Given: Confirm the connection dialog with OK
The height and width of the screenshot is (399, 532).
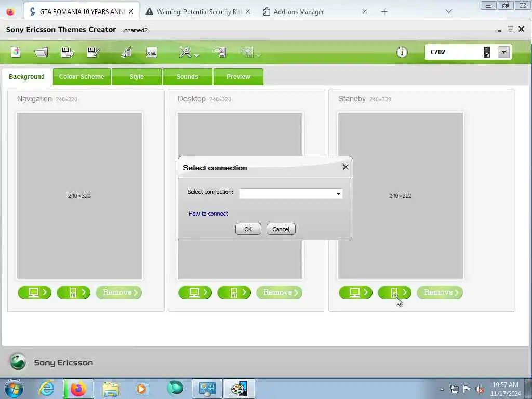Looking at the screenshot, I should click(248, 229).
